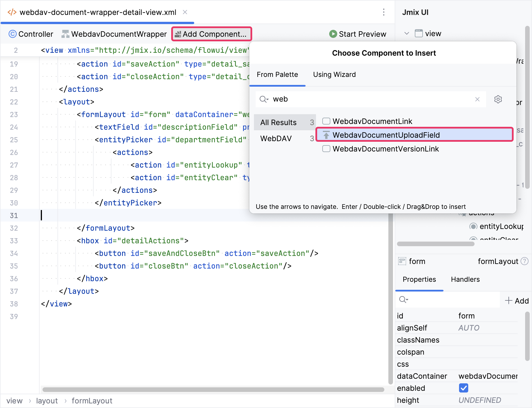Click Add to add a property
Image resolution: width=532 pixels, height=408 pixels.
[x=517, y=301]
